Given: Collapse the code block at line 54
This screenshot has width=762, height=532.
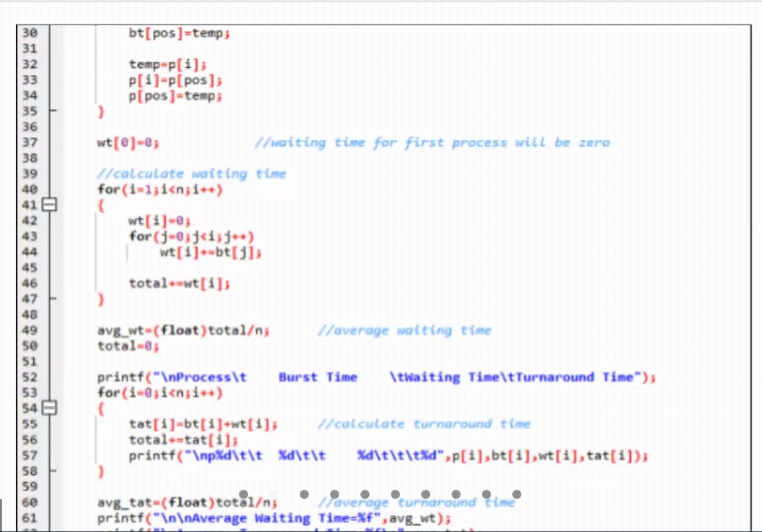Looking at the screenshot, I should pos(50,408).
